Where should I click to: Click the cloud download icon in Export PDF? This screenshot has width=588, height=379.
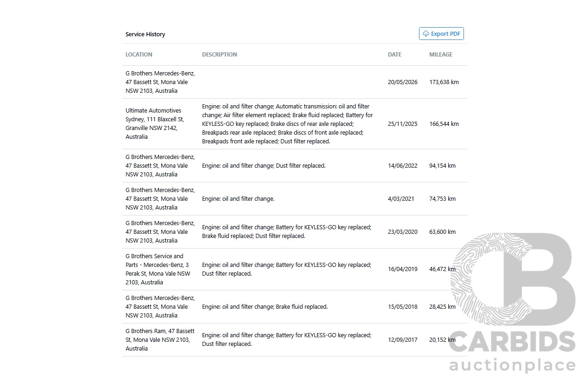click(426, 34)
